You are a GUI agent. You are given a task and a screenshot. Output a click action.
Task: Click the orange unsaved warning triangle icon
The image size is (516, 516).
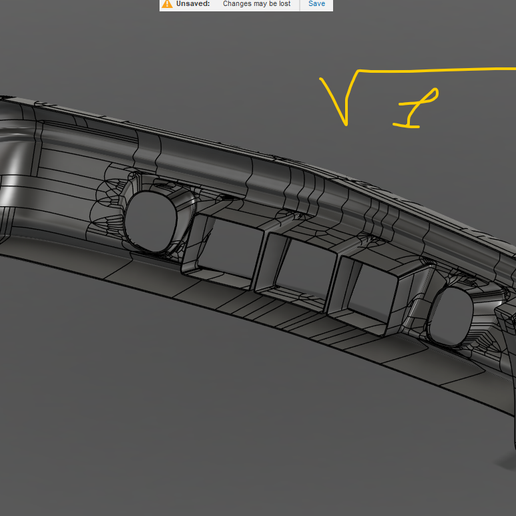(x=167, y=4)
